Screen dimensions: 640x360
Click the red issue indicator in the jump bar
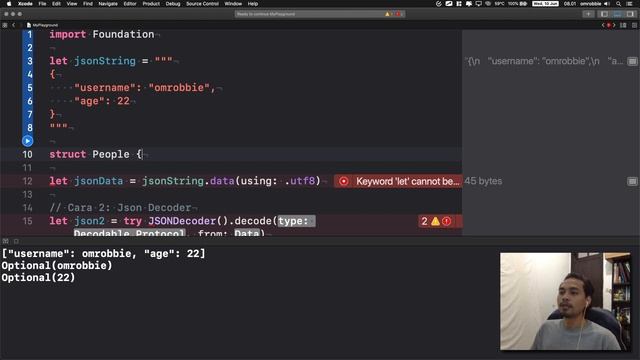coord(609,25)
